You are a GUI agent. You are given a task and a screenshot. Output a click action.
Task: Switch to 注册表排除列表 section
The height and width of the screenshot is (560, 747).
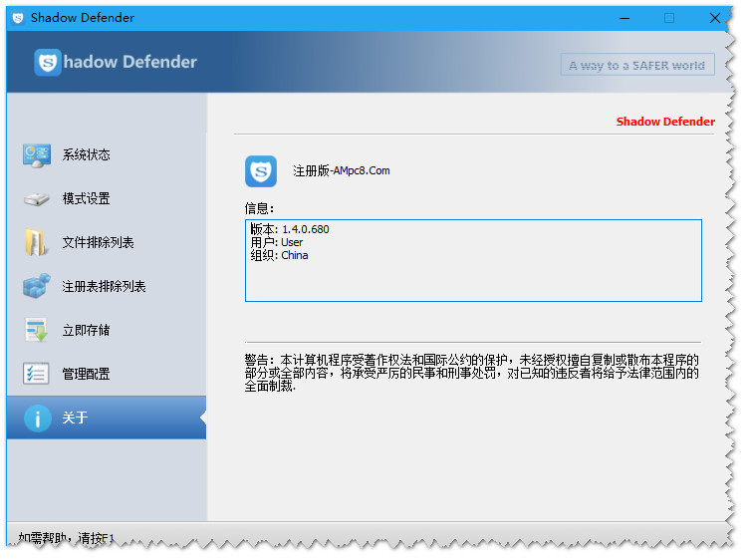tap(107, 286)
